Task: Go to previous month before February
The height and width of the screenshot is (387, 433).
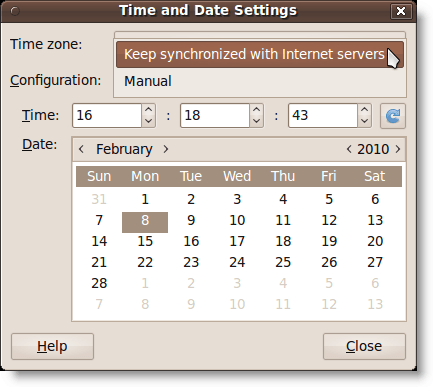Action: [x=81, y=149]
